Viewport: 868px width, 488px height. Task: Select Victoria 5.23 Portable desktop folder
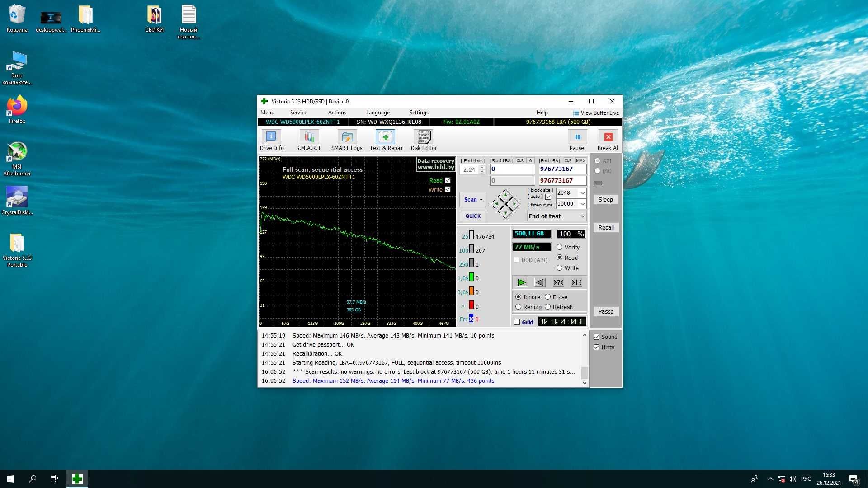click(x=17, y=250)
